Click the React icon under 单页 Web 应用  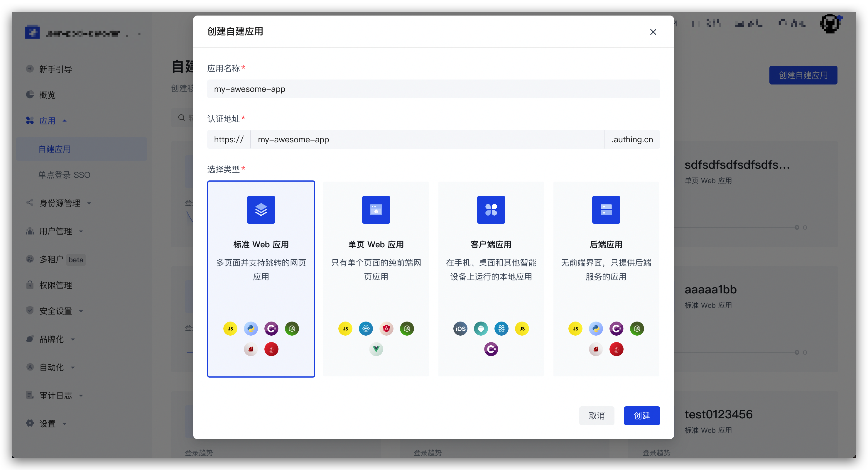366,329
